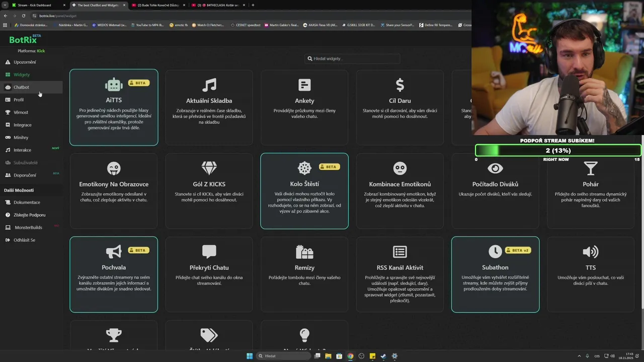Open the CESNET speedtest bookmark
Image resolution: width=644 pixels, height=362 pixels.
coord(246,25)
